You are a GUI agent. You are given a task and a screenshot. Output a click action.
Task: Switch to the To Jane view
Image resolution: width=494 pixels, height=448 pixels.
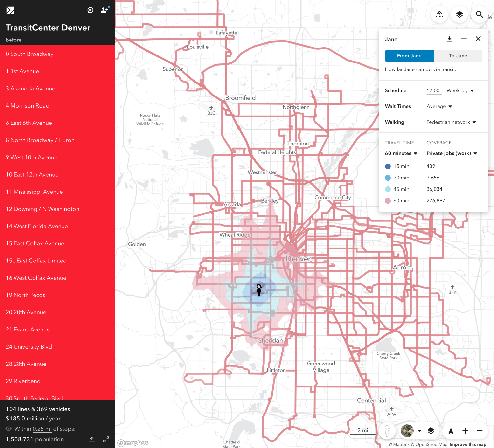coord(458,56)
